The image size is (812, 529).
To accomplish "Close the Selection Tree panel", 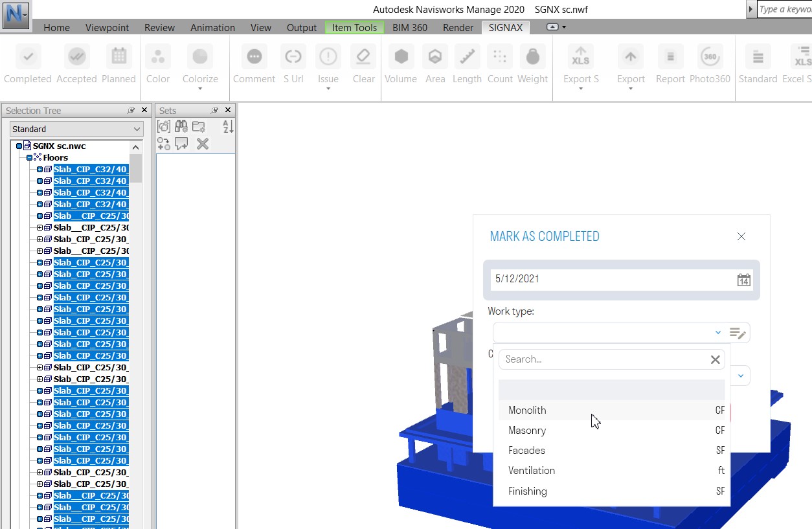I will point(144,111).
